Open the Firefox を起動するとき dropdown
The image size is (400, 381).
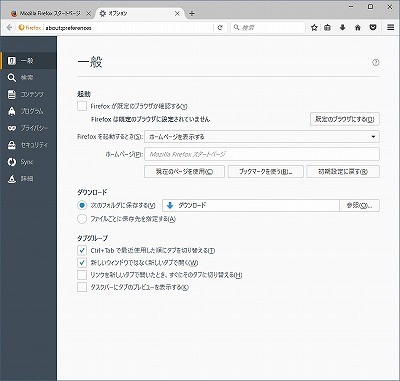262,137
